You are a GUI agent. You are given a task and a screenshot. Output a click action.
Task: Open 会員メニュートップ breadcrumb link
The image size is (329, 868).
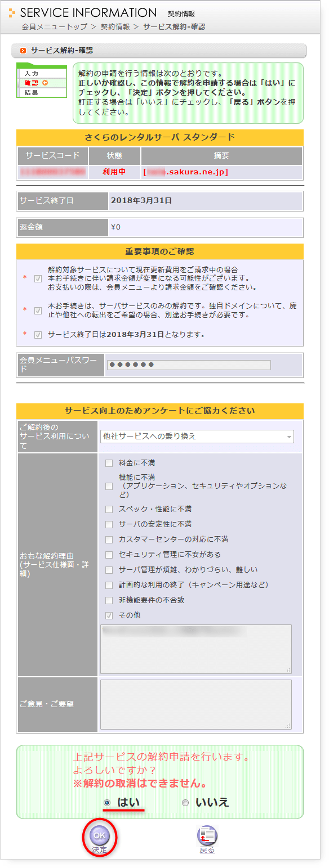pos(55,26)
